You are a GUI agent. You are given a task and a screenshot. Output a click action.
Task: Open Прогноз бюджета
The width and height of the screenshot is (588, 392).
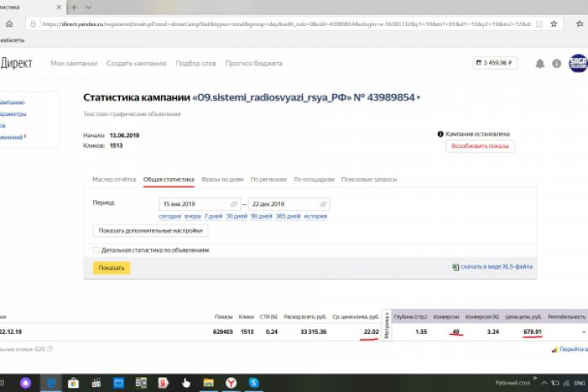[253, 64]
